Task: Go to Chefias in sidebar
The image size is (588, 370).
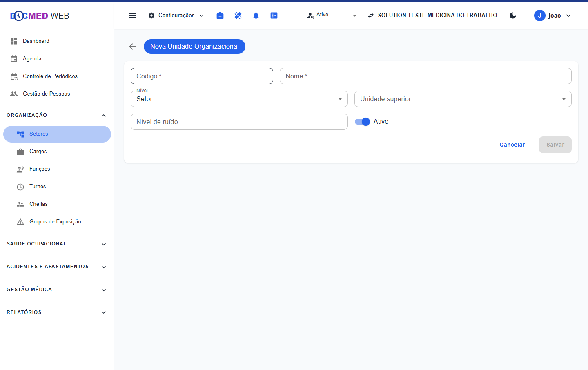Action: (x=57, y=204)
